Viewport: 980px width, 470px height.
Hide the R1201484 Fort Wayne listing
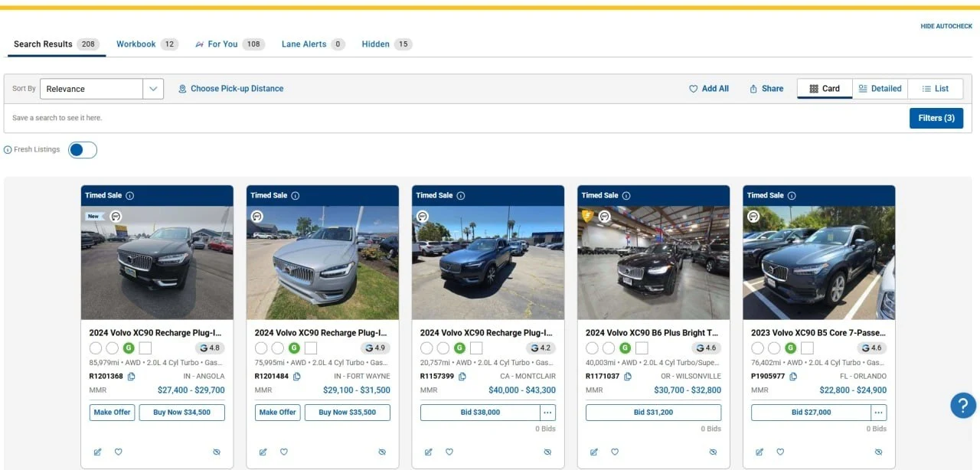[382, 452]
